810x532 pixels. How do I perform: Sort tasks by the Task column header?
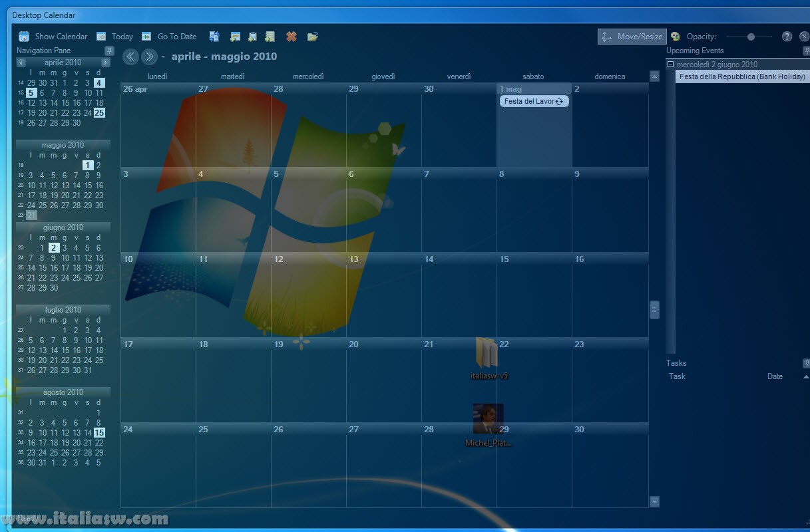(677, 376)
